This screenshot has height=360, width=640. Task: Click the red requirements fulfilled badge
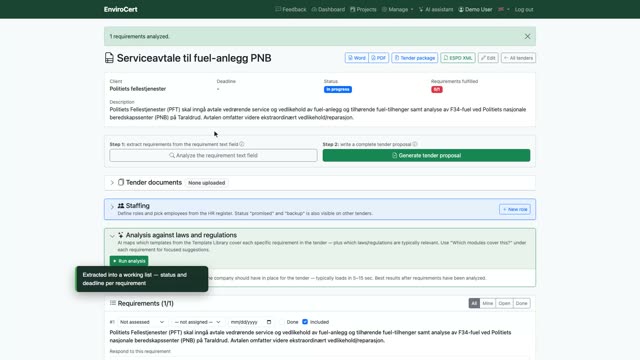point(437,89)
